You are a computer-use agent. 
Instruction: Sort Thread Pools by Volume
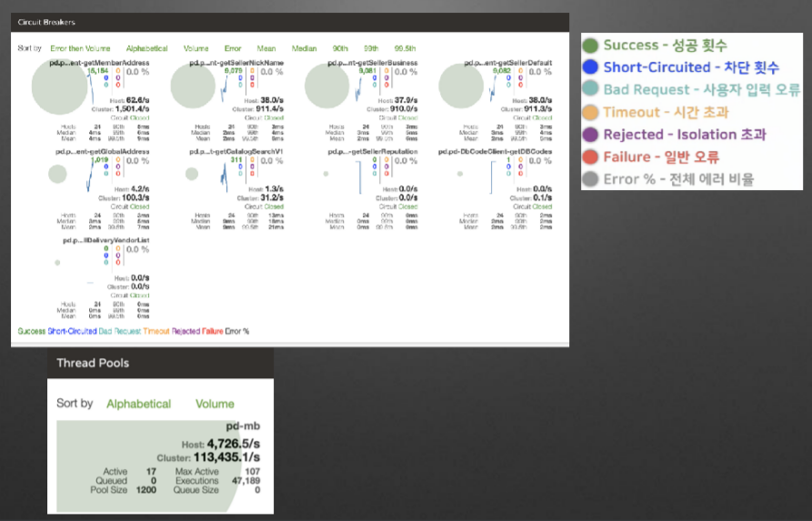215,404
